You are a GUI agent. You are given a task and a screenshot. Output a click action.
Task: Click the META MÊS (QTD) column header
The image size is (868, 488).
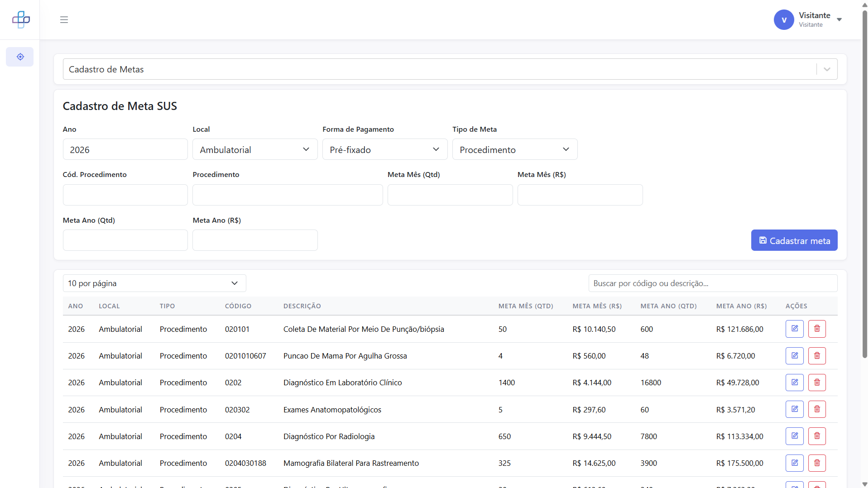526,306
